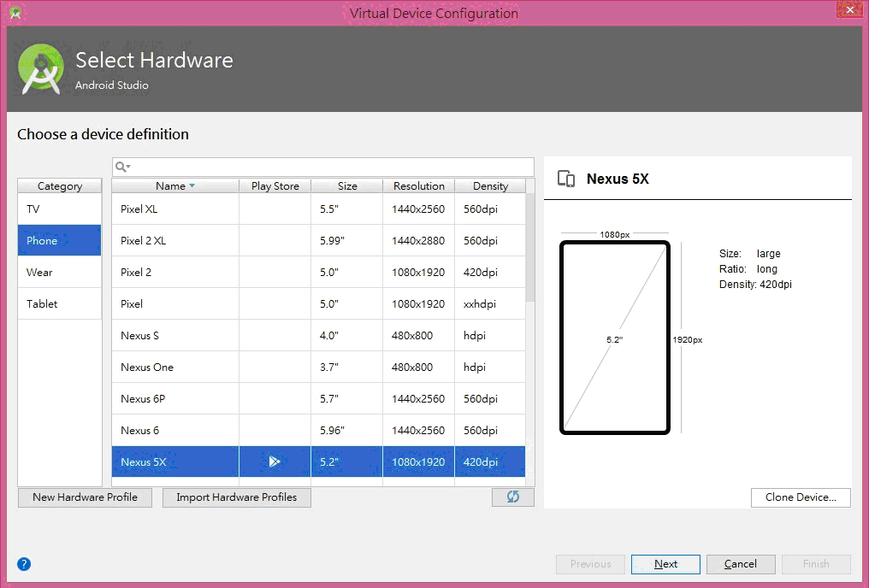Click the Size column header
The width and height of the screenshot is (869, 588).
click(x=347, y=185)
